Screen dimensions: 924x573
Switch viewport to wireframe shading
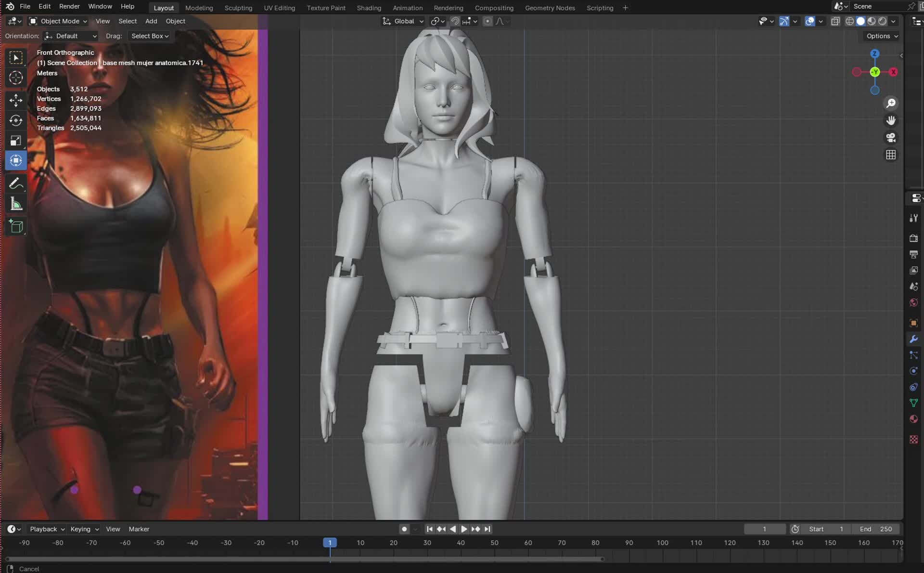pos(849,21)
